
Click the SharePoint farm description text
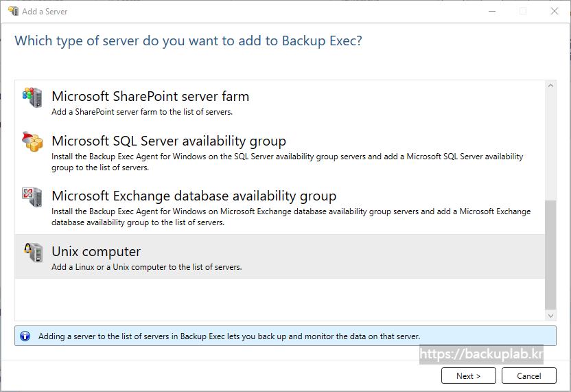point(142,112)
